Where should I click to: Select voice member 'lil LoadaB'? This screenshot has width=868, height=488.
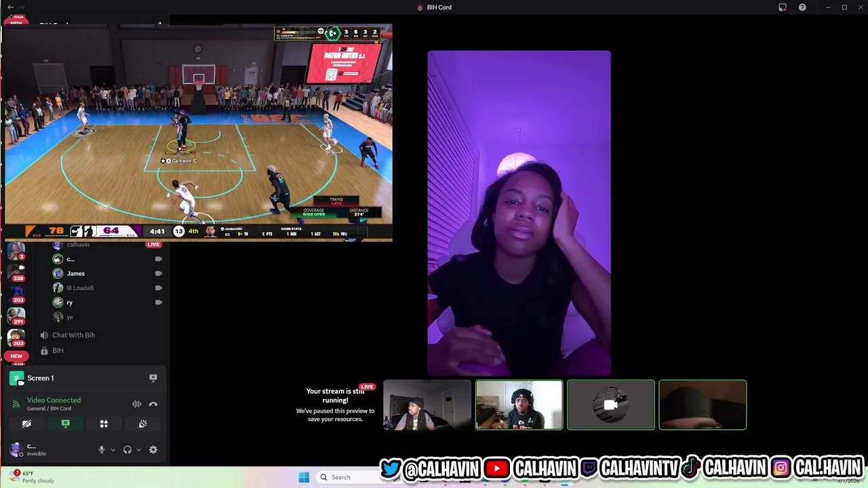(80, 288)
